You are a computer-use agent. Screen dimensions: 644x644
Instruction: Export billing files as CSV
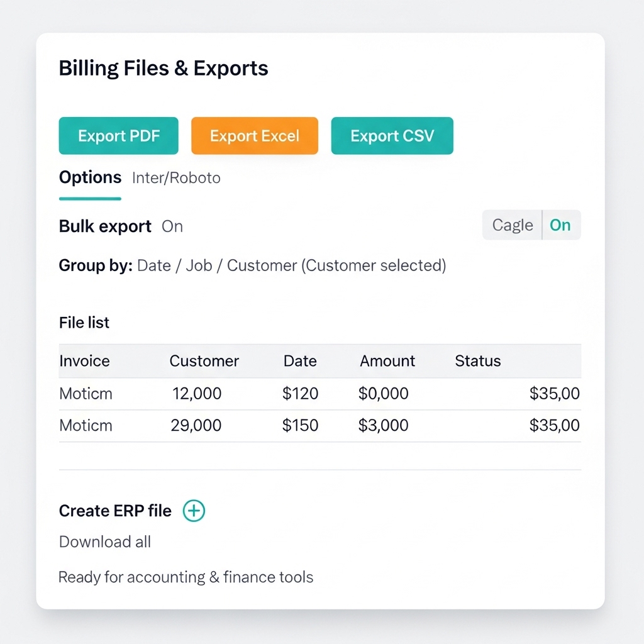point(392,136)
